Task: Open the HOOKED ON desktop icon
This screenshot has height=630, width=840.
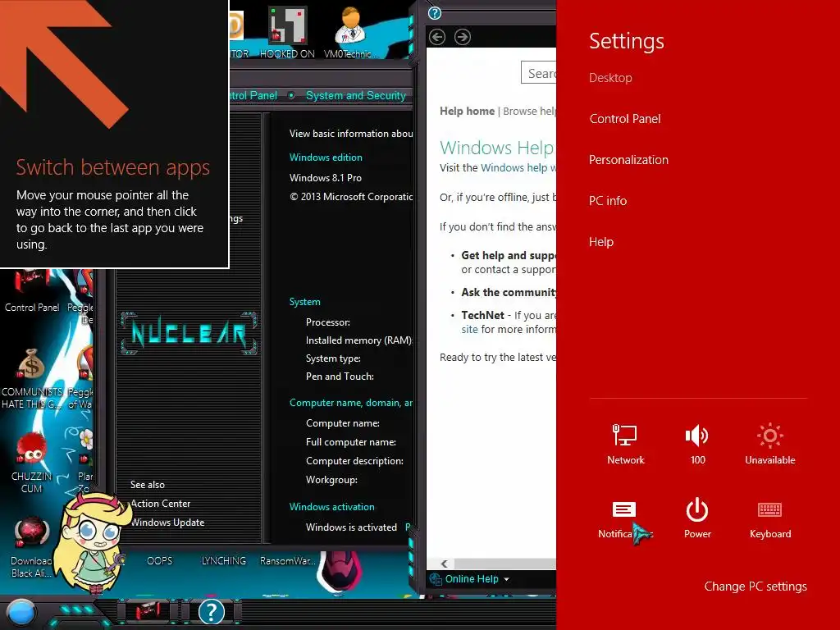Action: 287,32
